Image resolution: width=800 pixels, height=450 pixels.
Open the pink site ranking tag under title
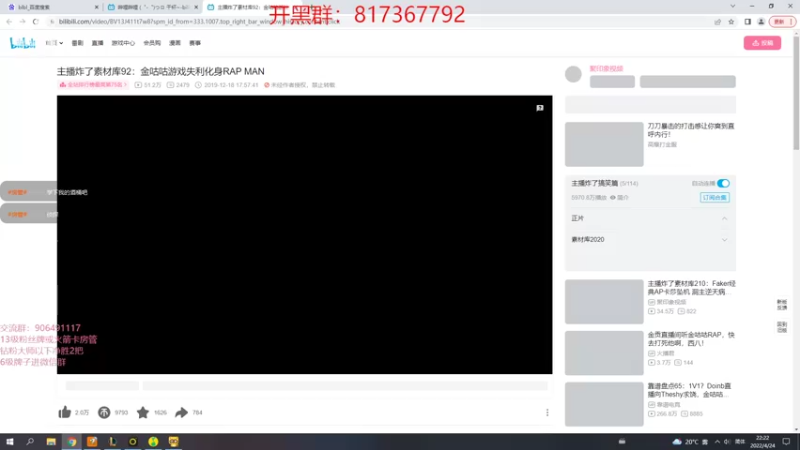tap(93, 85)
